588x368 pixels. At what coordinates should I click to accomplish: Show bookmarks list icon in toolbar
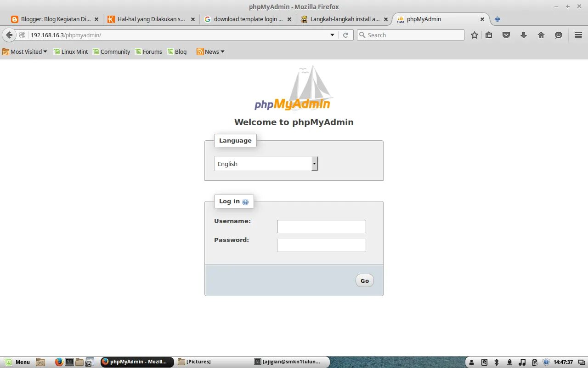[x=489, y=35]
